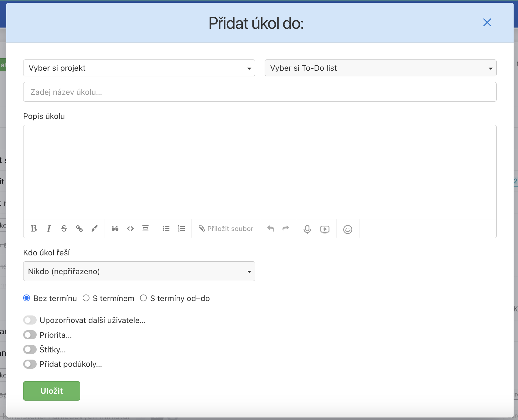Open the emoji picker
This screenshot has width=518, height=420.
coord(348,229)
